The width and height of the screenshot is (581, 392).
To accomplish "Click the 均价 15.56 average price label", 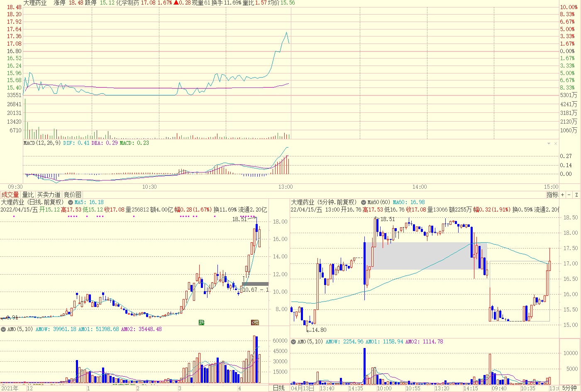I will click(x=281, y=3).
